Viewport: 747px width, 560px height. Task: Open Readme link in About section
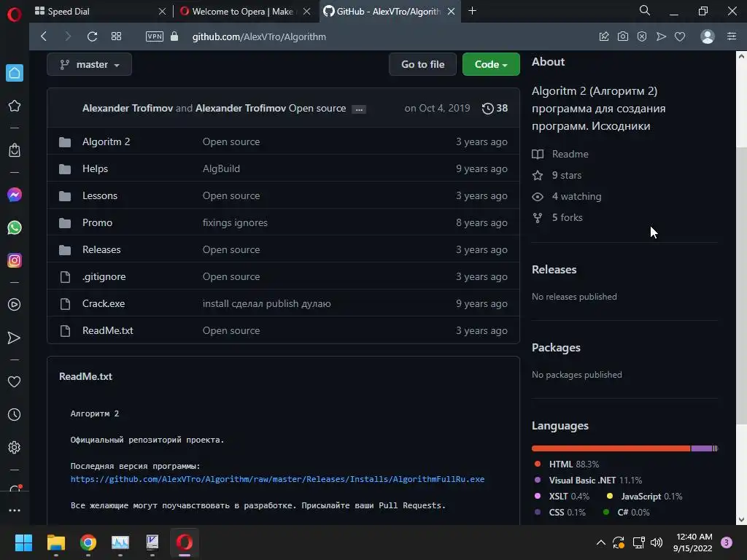560,154
